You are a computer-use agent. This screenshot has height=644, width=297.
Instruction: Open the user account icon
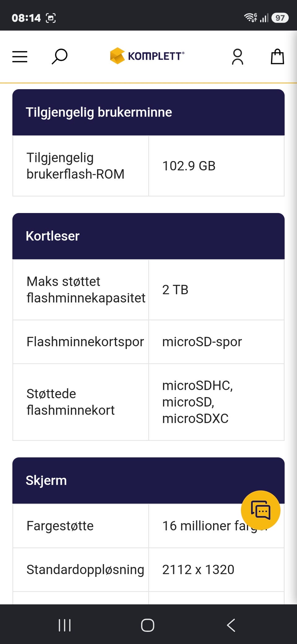pyautogui.click(x=238, y=57)
